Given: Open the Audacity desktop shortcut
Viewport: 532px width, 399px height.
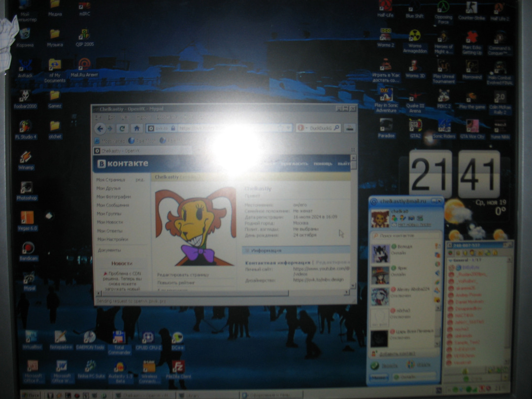Looking at the screenshot, I should (x=119, y=372).
